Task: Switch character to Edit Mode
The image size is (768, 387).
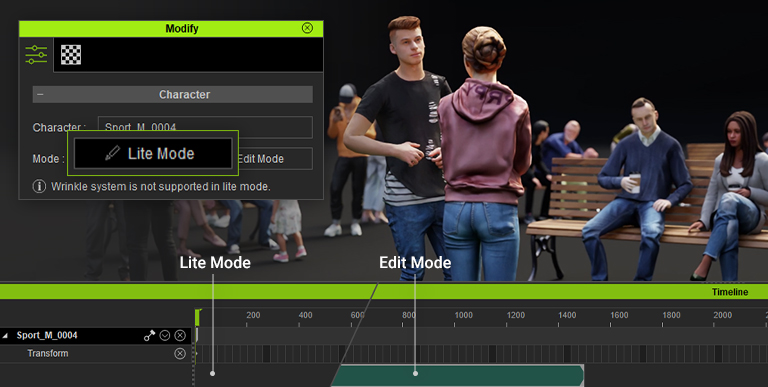Action: tap(275, 159)
